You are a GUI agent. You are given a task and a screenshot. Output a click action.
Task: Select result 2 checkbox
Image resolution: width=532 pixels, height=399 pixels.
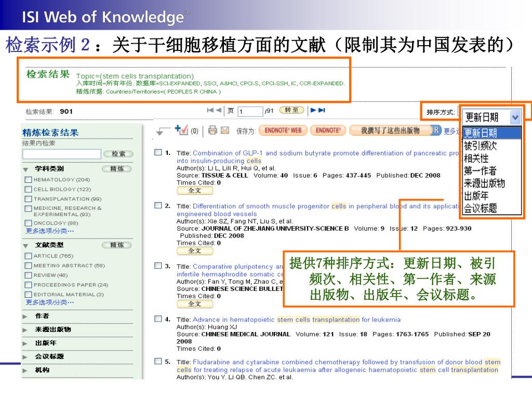coord(158,205)
